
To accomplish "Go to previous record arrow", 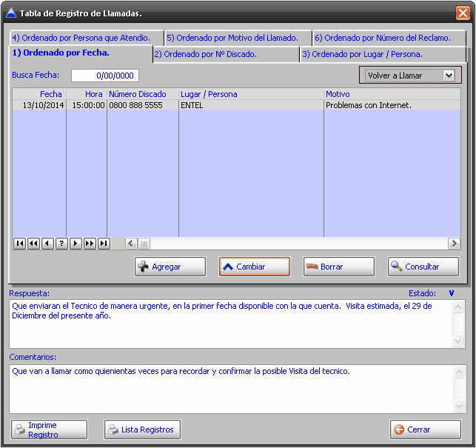I will coord(47,244).
